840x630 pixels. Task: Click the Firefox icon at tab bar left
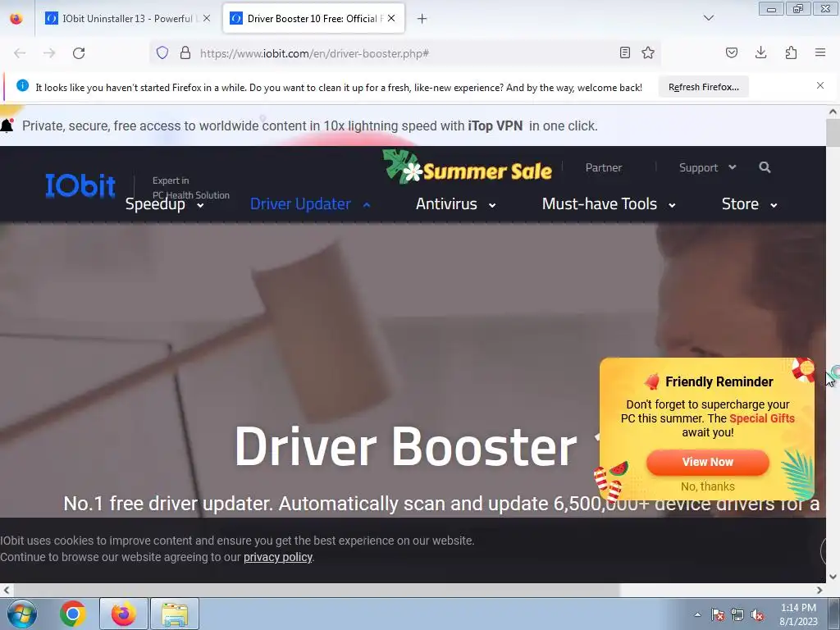[x=16, y=18]
